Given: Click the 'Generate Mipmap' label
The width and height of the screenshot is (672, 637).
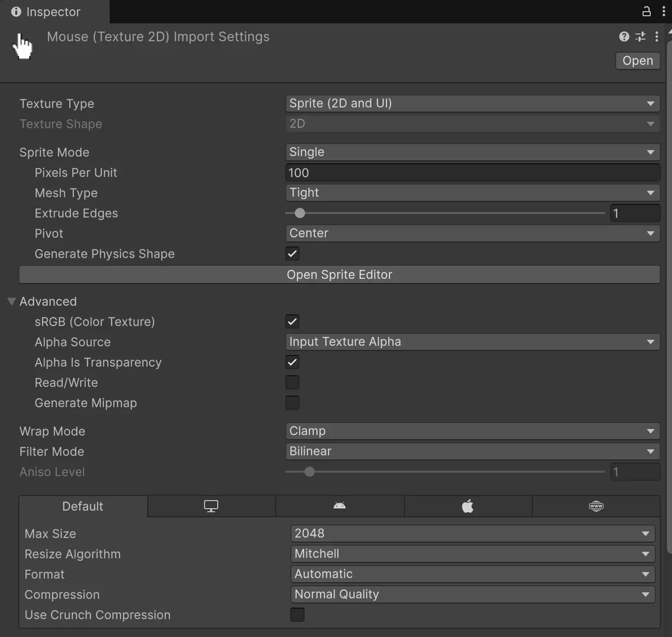Looking at the screenshot, I should click(x=86, y=403).
